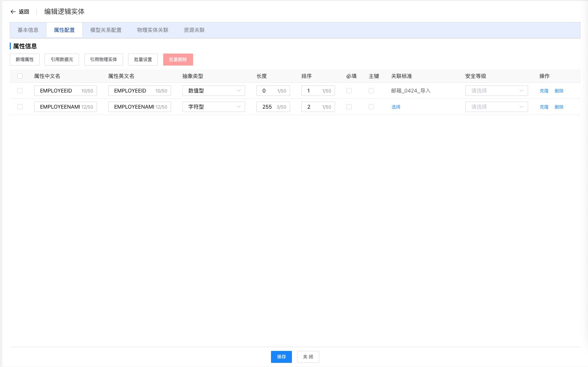Clone the EMPLOYEEID row with 克隆
The height and width of the screenshot is (367, 588).
544,91
